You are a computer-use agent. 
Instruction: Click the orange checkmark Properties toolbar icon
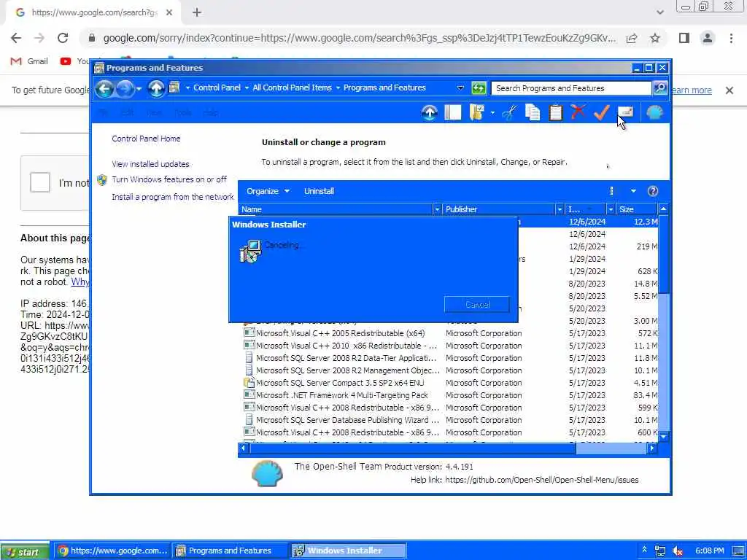click(x=601, y=113)
